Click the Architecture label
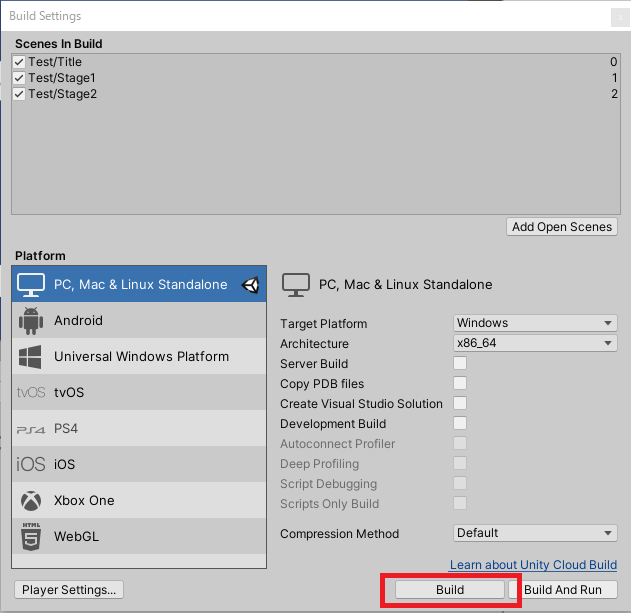 [314, 344]
